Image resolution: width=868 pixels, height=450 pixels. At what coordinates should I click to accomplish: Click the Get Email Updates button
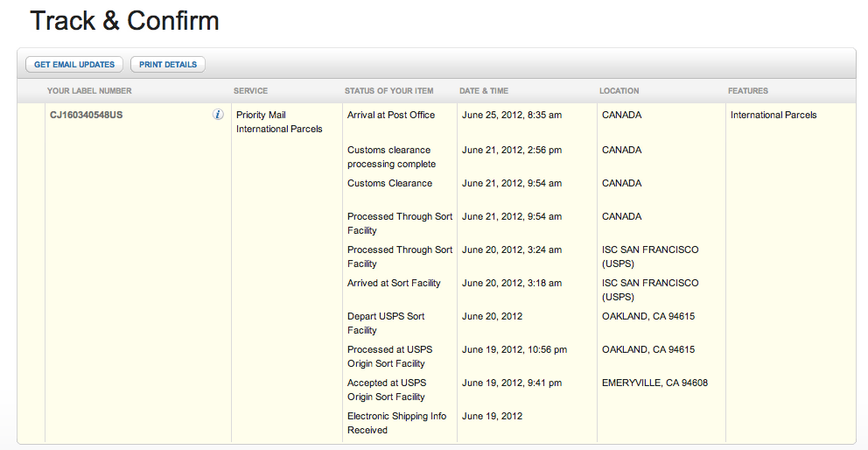74,64
